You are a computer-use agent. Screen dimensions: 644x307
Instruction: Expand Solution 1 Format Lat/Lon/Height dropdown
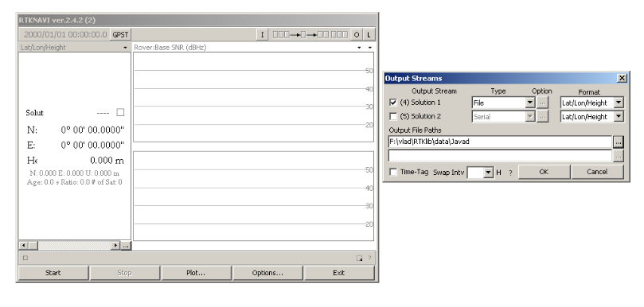point(619,103)
